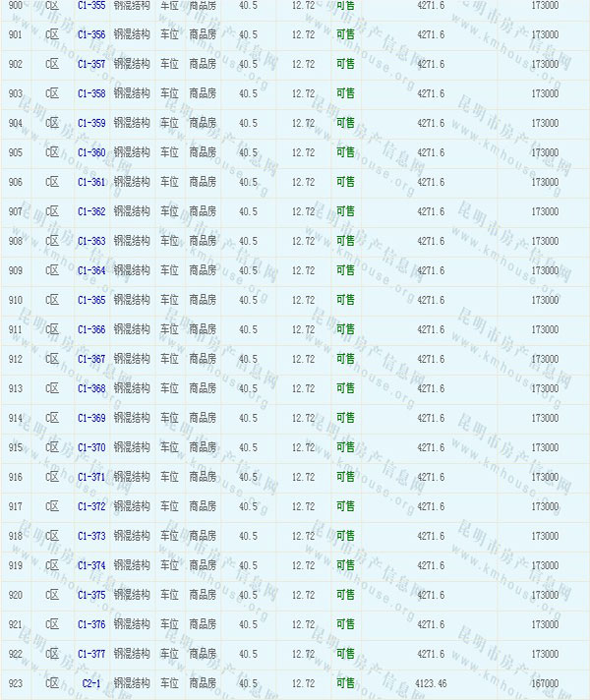Select the 可售 status for row 919

tap(345, 565)
